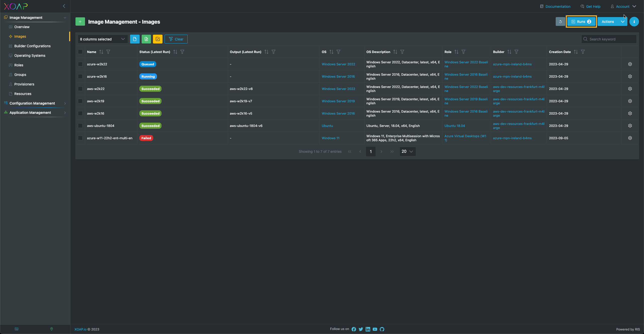Check the azure-w2k16 row checkbox
The width and height of the screenshot is (644, 334).
coord(80,76)
